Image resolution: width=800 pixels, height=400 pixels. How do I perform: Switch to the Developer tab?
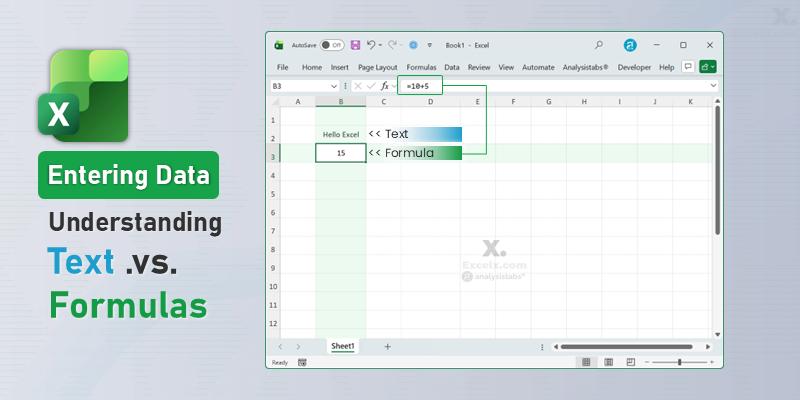pos(634,67)
